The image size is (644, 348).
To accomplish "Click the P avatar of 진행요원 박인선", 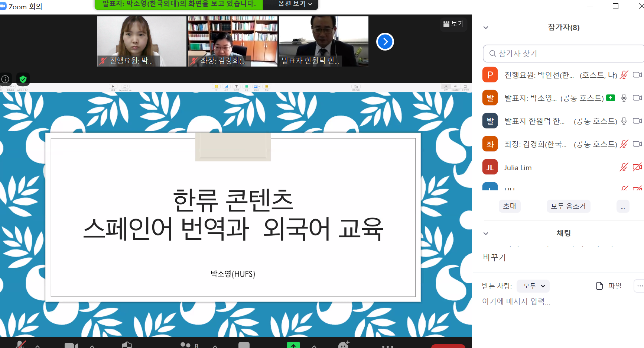I will click(490, 75).
